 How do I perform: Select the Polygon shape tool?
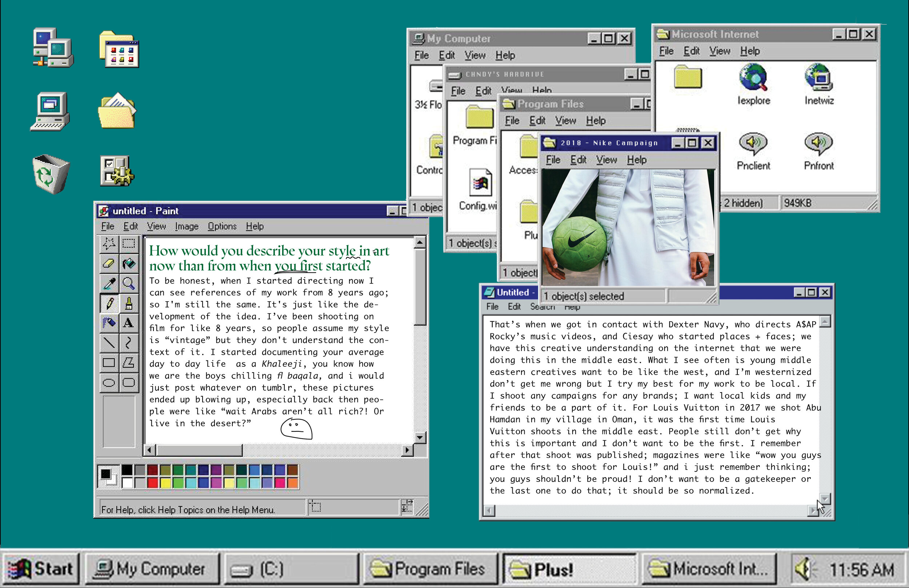[x=129, y=363]
